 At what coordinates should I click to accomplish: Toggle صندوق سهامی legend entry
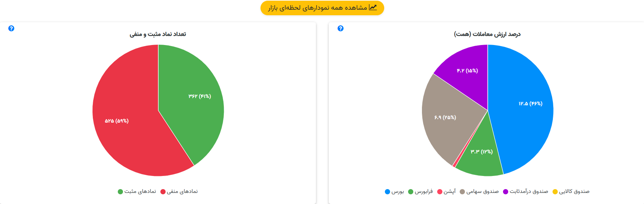point(479,192)
